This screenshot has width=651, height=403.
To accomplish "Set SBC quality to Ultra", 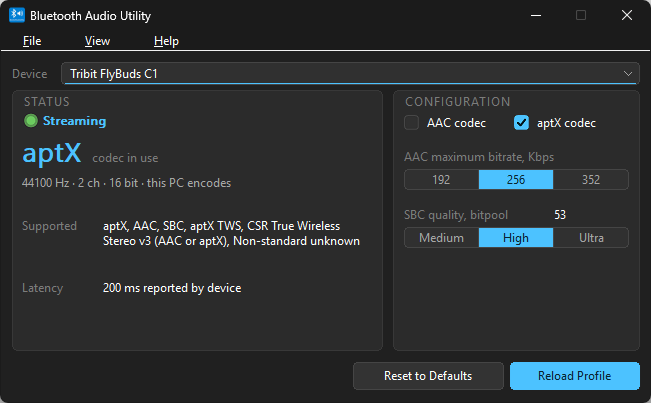I will tap(591, 238).
